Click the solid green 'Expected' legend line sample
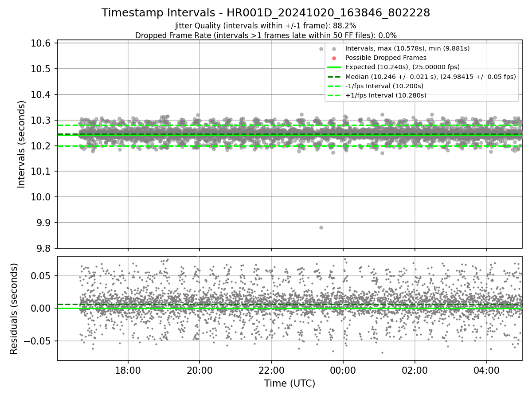Screen dimensions: 532x399 (334, 67)
